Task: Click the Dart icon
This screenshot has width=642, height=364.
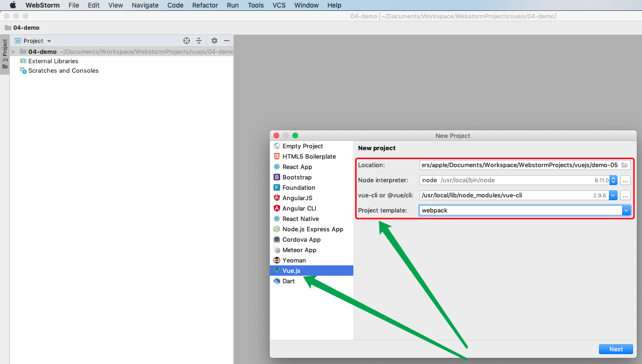Action: tap(277, 281)
